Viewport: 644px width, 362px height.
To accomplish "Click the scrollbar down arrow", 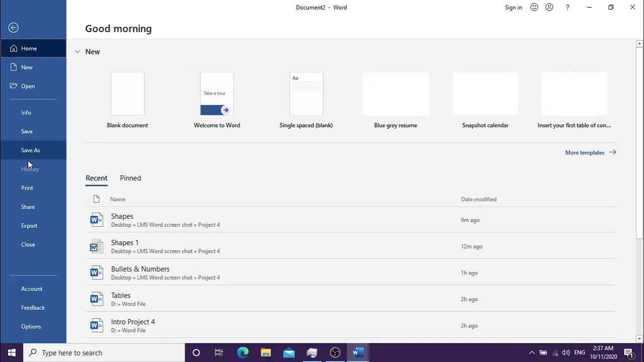I will click(x=639, y=339).
